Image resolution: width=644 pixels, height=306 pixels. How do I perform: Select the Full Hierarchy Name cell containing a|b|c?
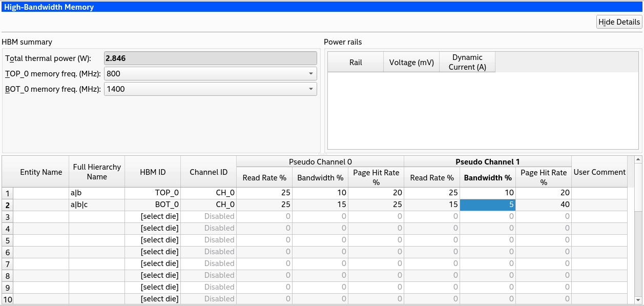click(97, 205)
